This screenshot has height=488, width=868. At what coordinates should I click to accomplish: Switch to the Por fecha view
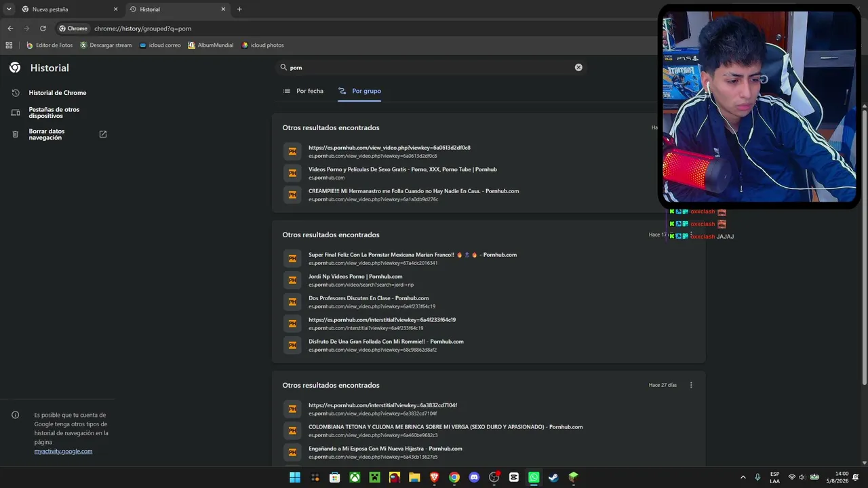[x=303, y=91]
